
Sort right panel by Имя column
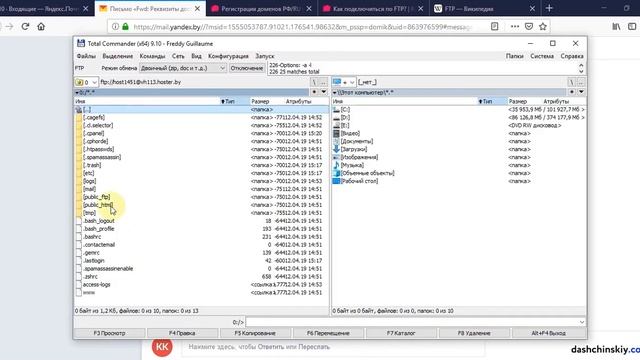point(404,101)
